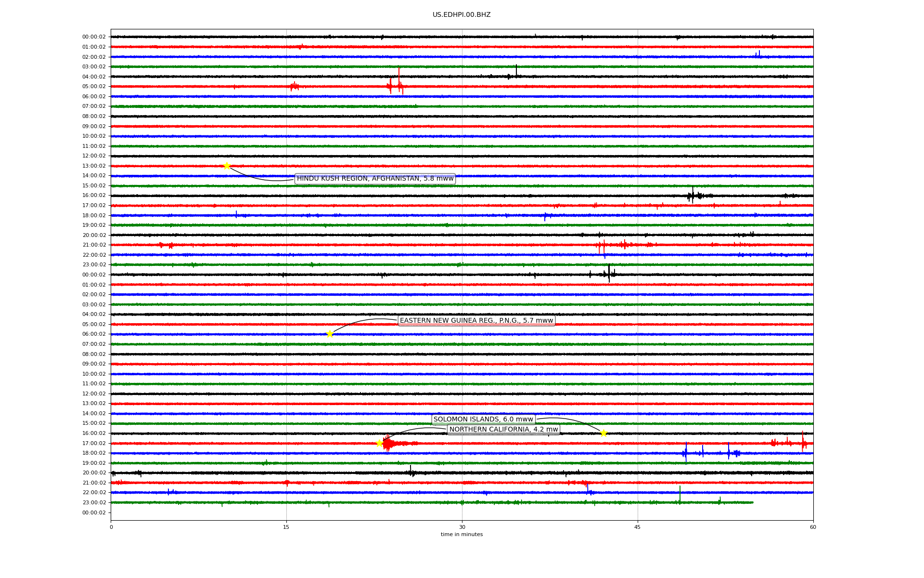Click the US.EDHPI.00.BHZ plot title
This screenshot has width=924, height=578.
click(x=462, y=15)
